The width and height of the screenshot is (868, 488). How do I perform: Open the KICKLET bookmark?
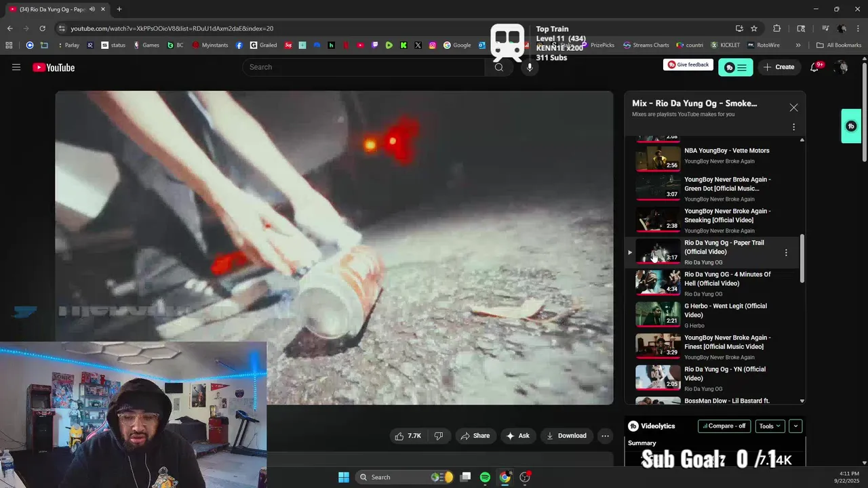click(x=725, y=45)
